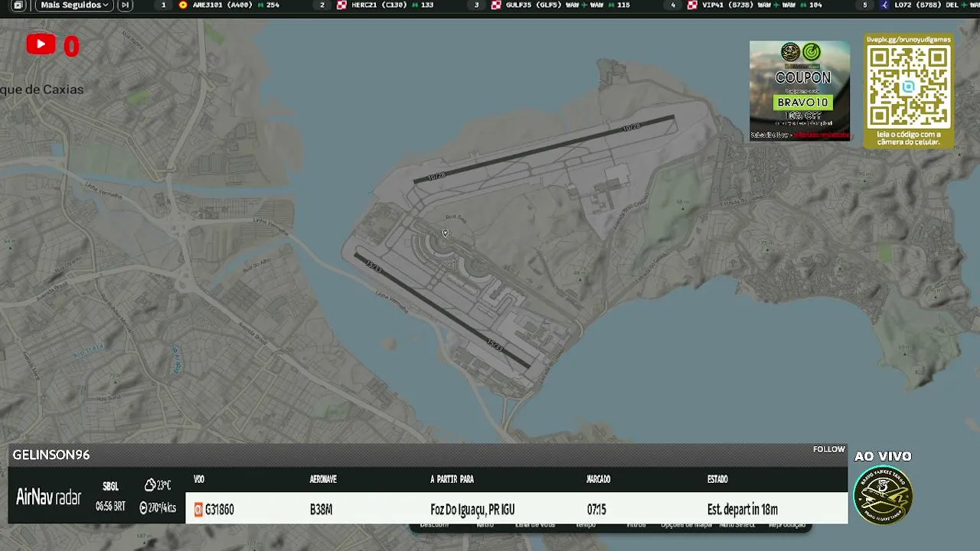Click aircraft type B38M
Viewport: 980px width, 551px height.
click(x=321, y=509)
